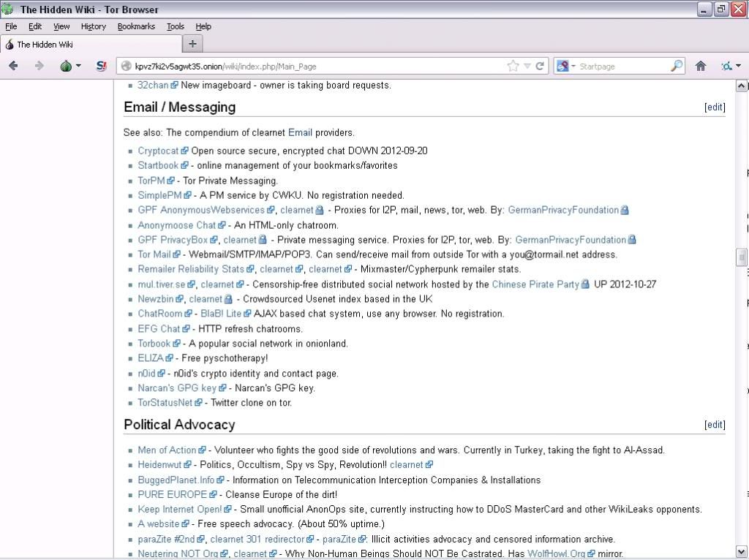Open a new tab
Viewport: 749px width, 560px height.
192,44
